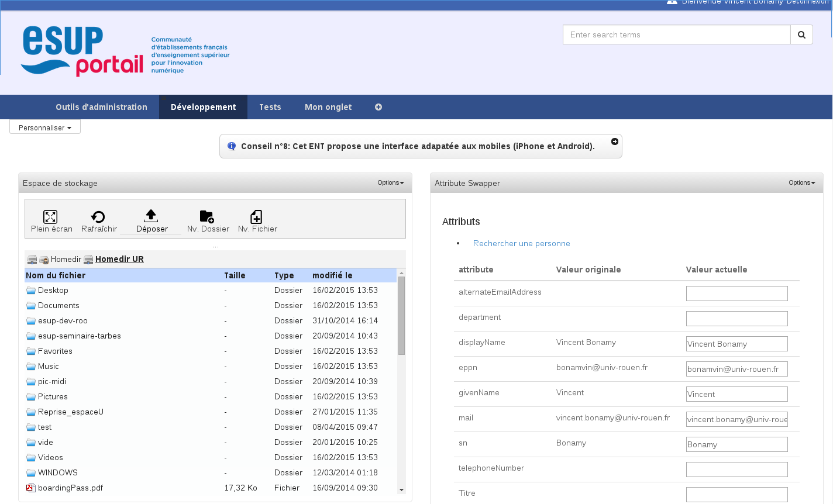
Task: Click the file list scrollbar down arrow
Action: tap(401, 489)
